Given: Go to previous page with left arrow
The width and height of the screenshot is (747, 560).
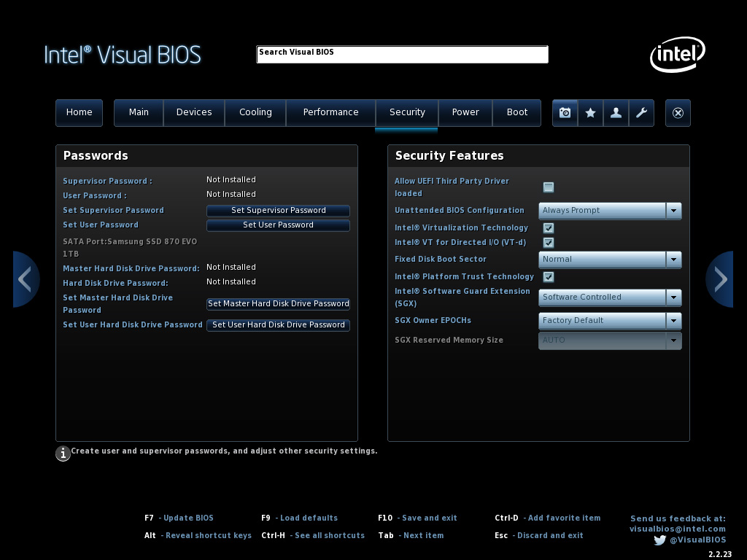Looking at the screenshot, I should (26, 279).
